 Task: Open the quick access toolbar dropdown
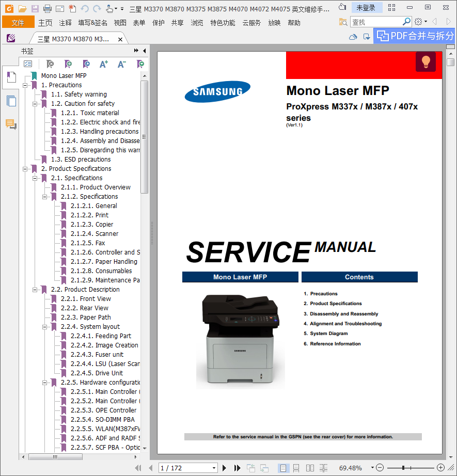click(122, 9)
